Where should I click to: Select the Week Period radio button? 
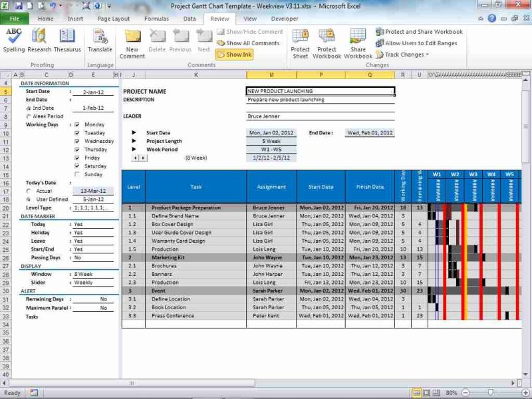(27, 116)
